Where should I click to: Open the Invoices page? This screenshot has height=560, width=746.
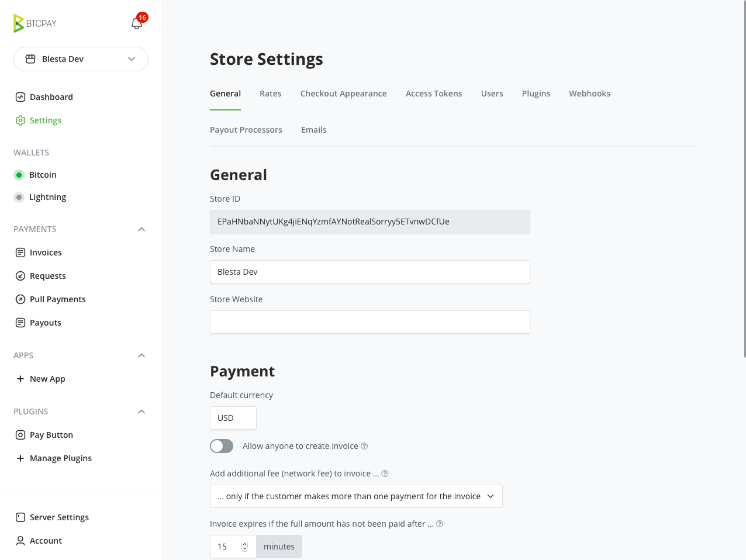[46, 253]
